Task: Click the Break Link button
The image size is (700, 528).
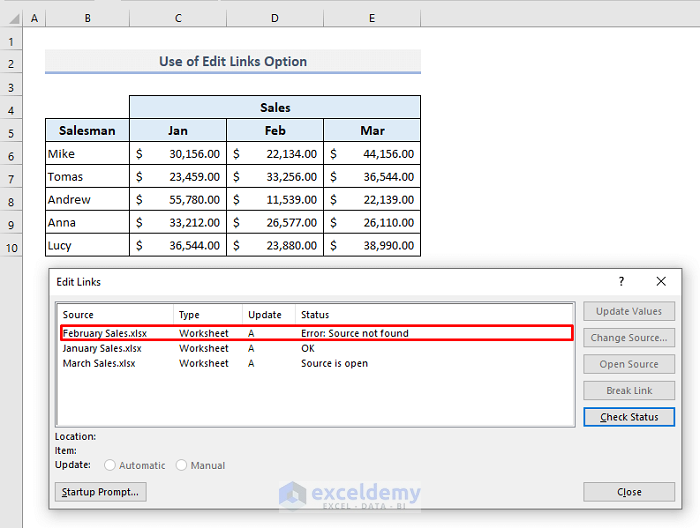Action: 629,391
